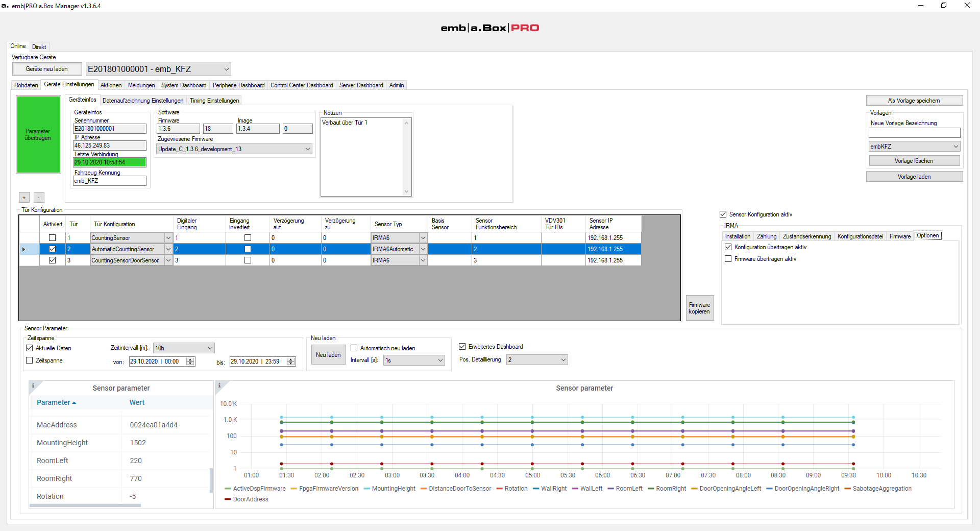Image resolution: width=980 pixels, height=531 pixels.
Task: Sort by Parameter column header arrow
Action: 74,403
